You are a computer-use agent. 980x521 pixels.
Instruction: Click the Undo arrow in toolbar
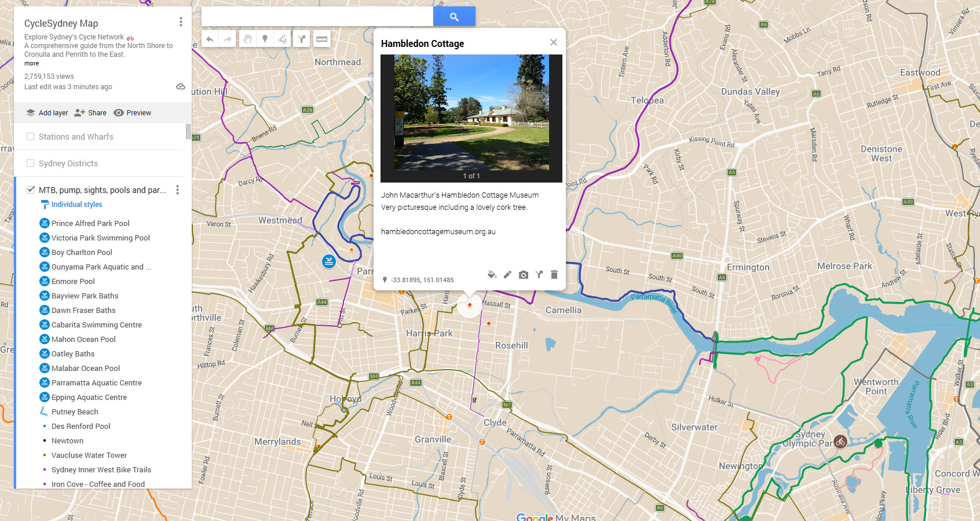point(210,39)
